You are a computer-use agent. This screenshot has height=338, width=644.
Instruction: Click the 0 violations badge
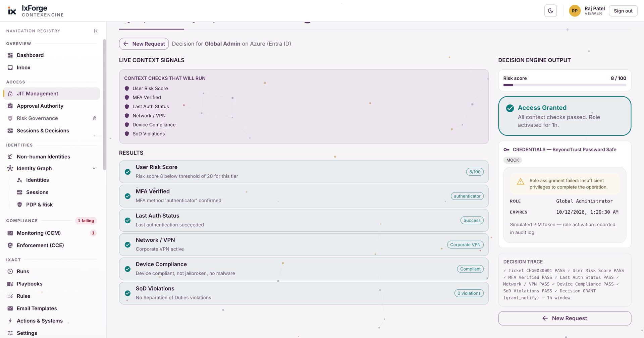coord(469,293)
